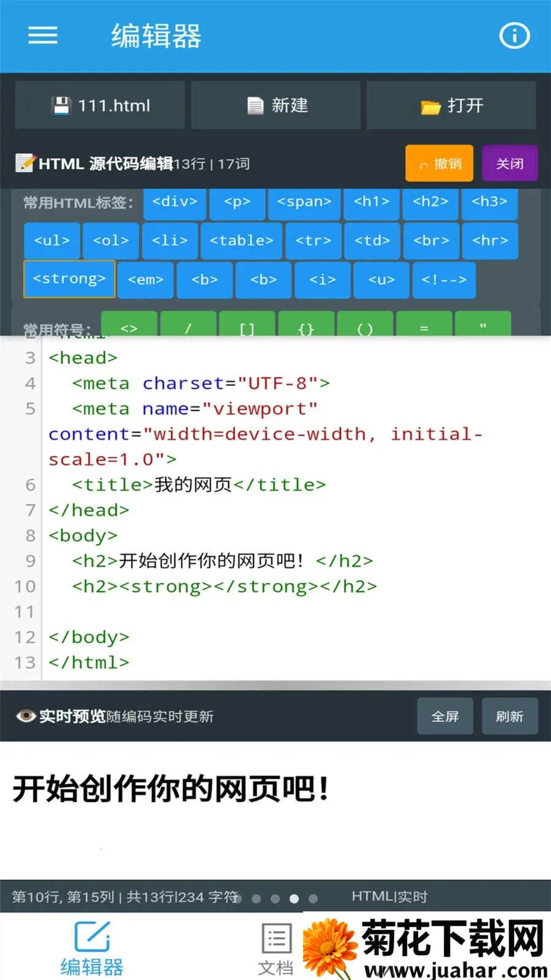
Task: Open the hamburger menu
Action: [43, 36]
